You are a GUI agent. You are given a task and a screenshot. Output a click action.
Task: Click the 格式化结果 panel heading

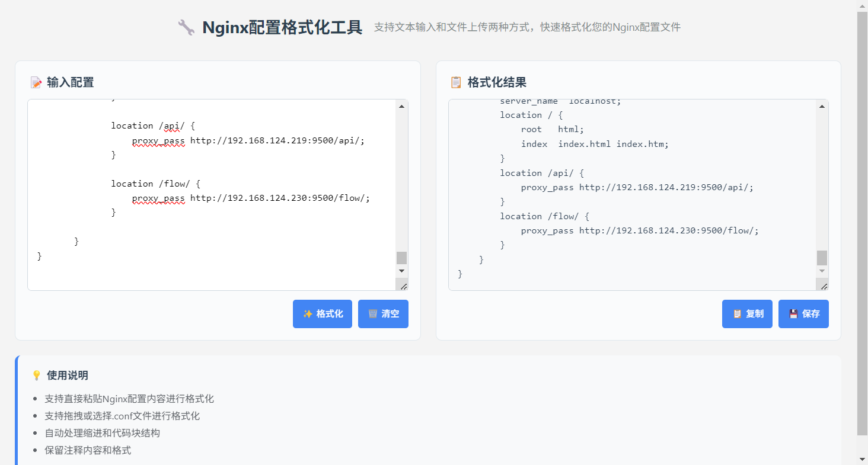click(x=497, y=82)
